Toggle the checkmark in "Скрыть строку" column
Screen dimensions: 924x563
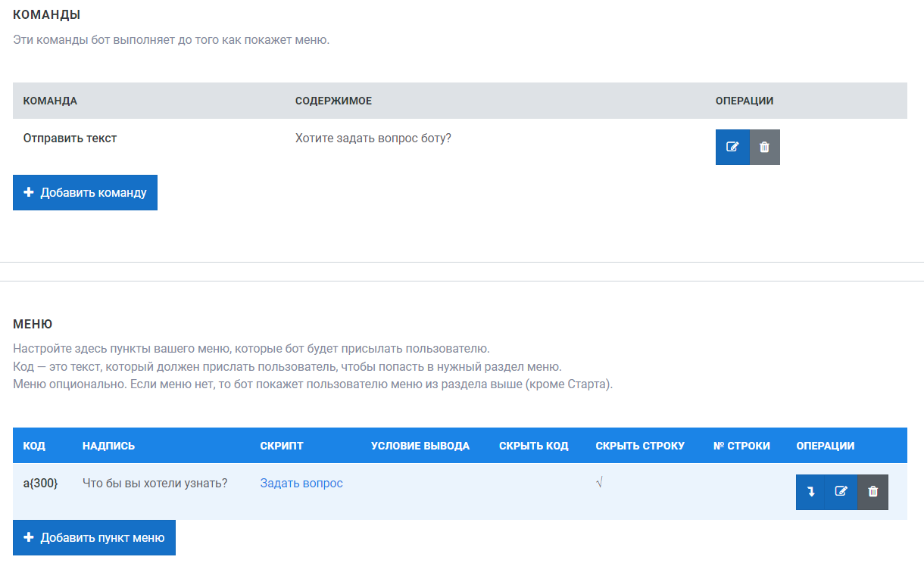click(x=599, y=483)
